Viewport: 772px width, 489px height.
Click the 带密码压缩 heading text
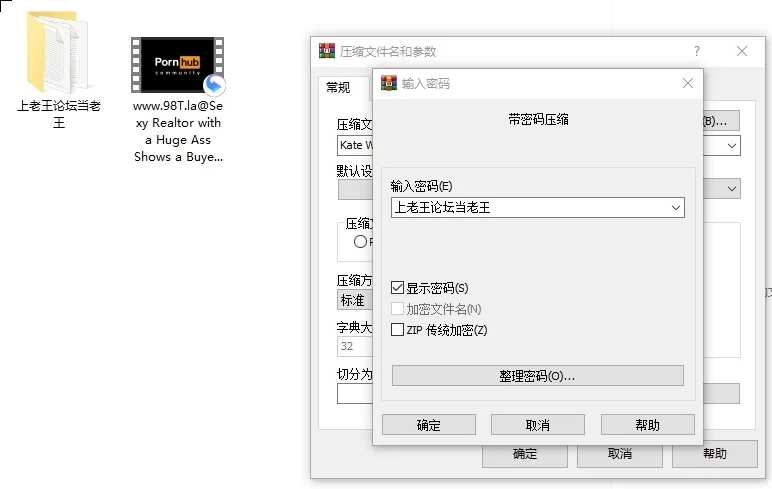539,120
